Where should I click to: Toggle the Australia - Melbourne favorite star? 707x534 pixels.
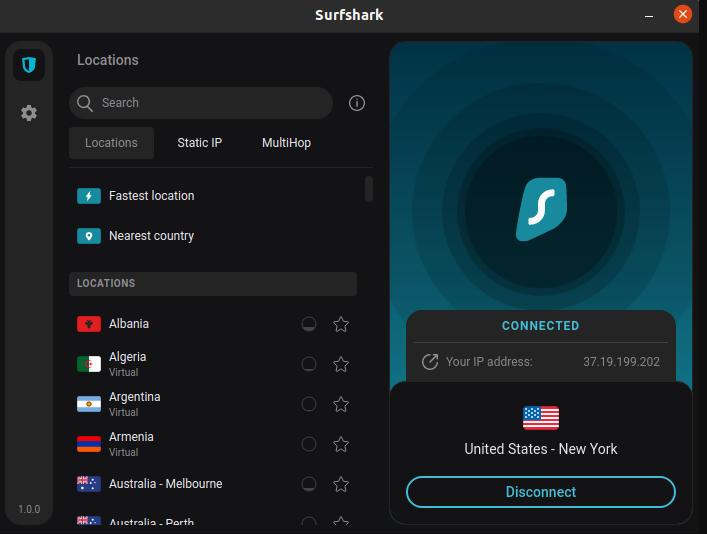(341, 484)
